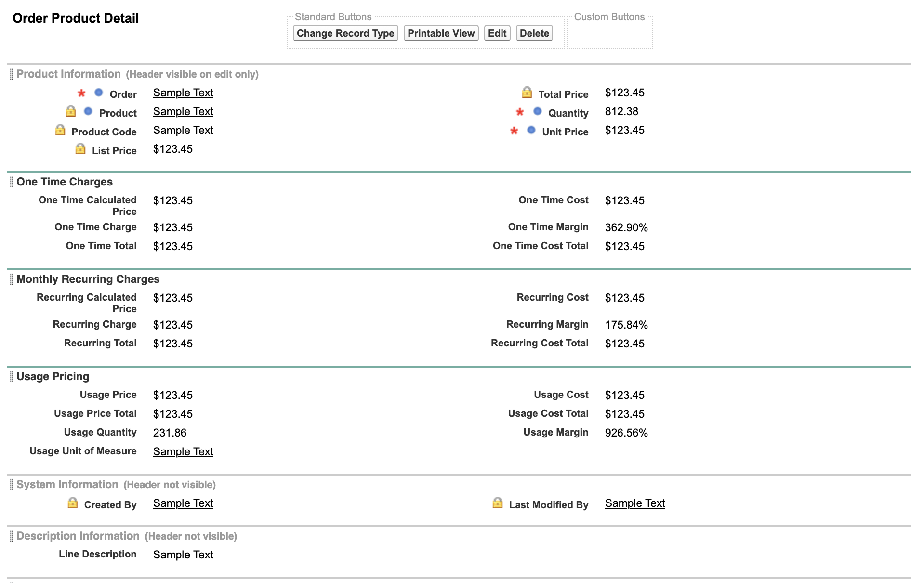
Task: Click the Edit standard button
Action: (497, 33)
